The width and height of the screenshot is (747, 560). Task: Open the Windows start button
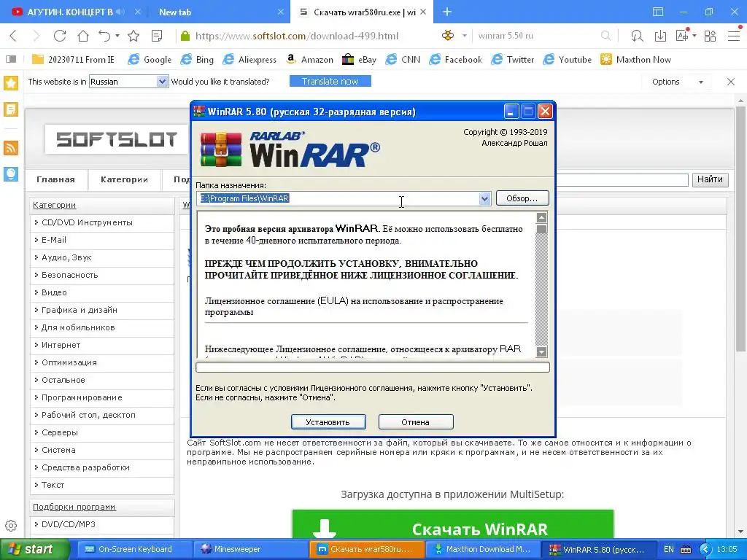click(35, 550)
